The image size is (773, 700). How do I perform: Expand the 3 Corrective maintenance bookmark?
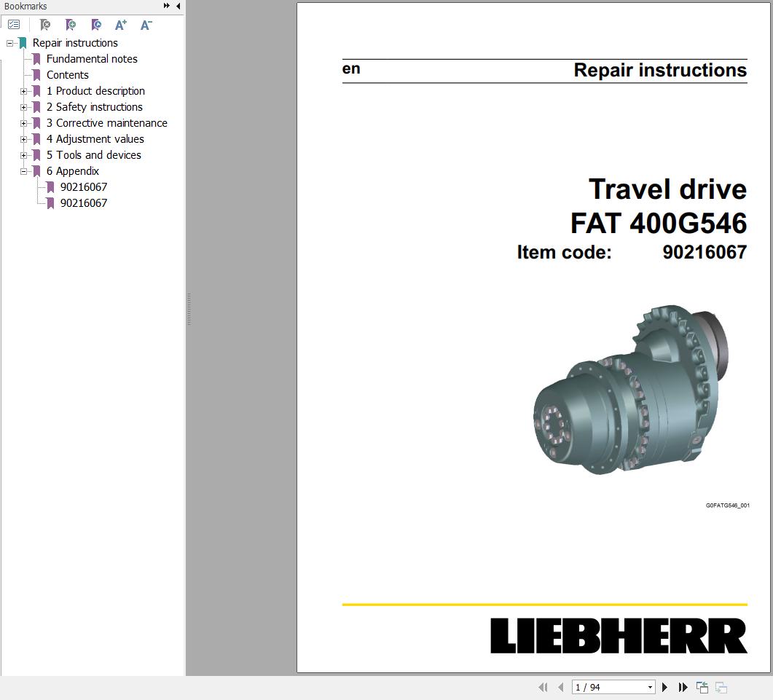click(23, 123)
